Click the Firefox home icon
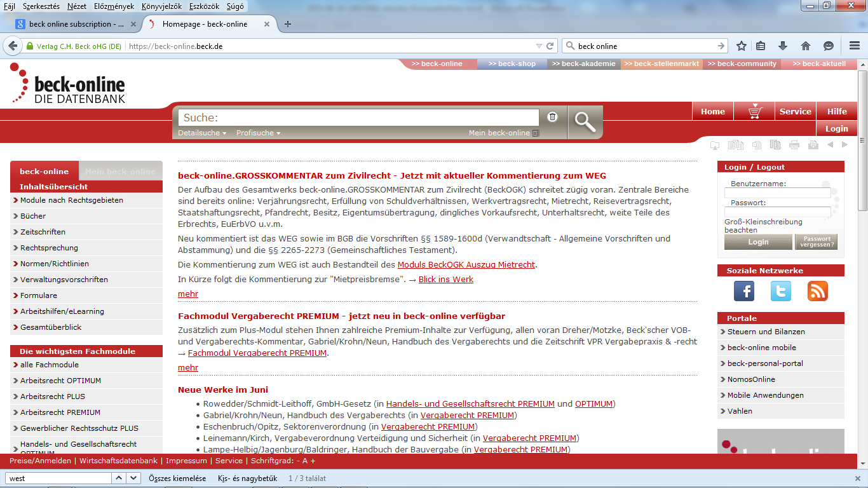The image size is (868, 488). click(x=806, y=46)
